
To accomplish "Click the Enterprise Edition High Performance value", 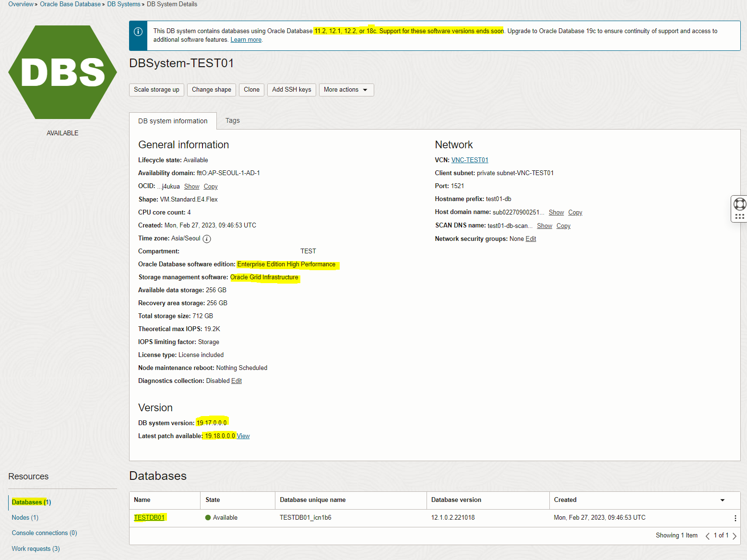I will coord(286,264).
